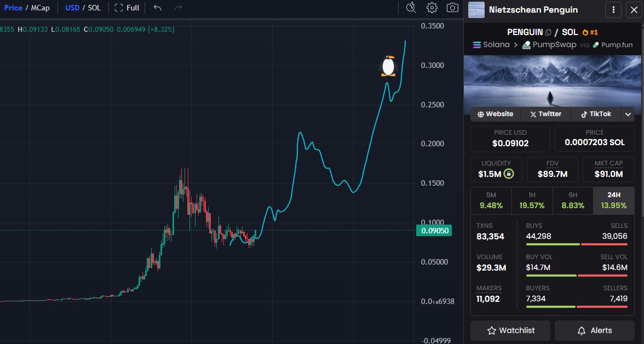Open the token TikTok link
644x344 pixels.
pyautogui.click(x=596, y=114)
